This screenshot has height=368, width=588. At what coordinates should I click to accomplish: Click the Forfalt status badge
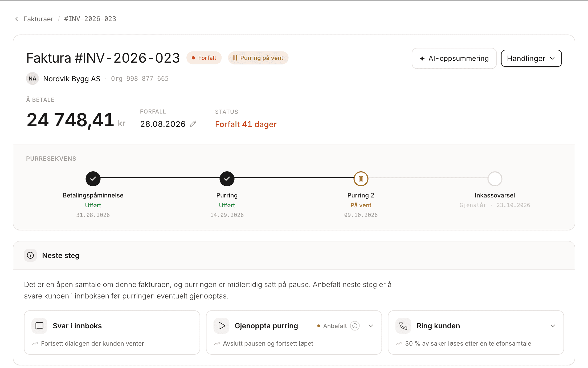coord(204,58)
